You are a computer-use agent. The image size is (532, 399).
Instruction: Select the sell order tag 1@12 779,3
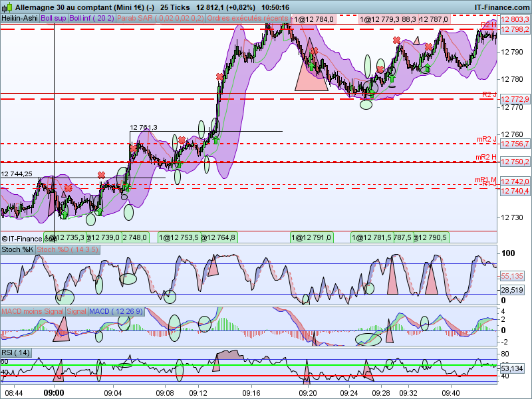[x=380, y=19]
